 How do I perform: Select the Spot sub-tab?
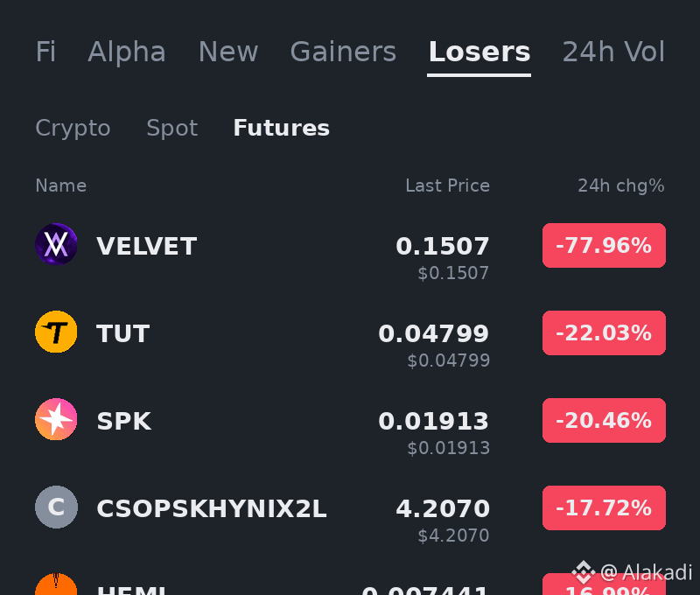pyautogui.click(x=171, y=129)
